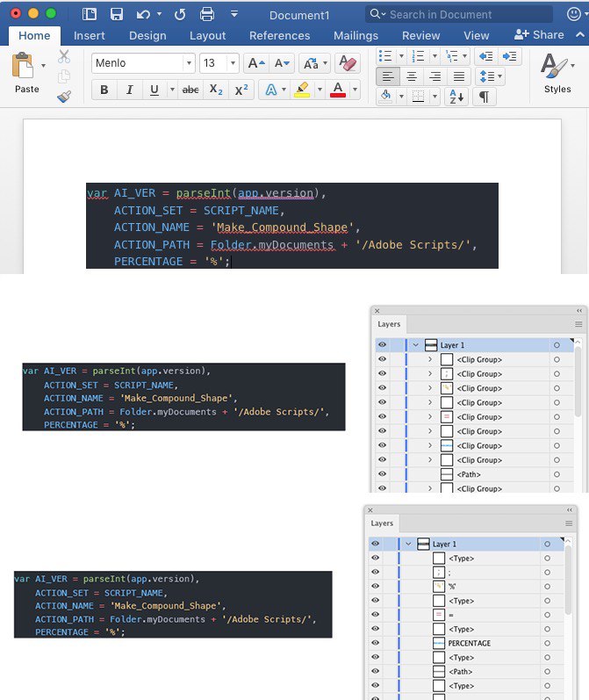Image resolution: width=589 pixels, height=700 pixels.
Task: Click the Clear Formatting eraser icon
Action: pos(348,63)
